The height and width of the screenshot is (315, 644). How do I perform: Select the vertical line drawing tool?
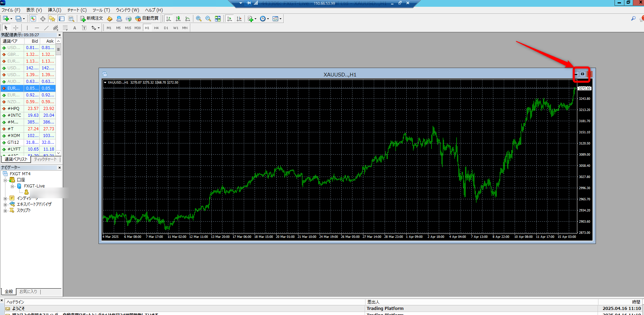tap(27, 28)
